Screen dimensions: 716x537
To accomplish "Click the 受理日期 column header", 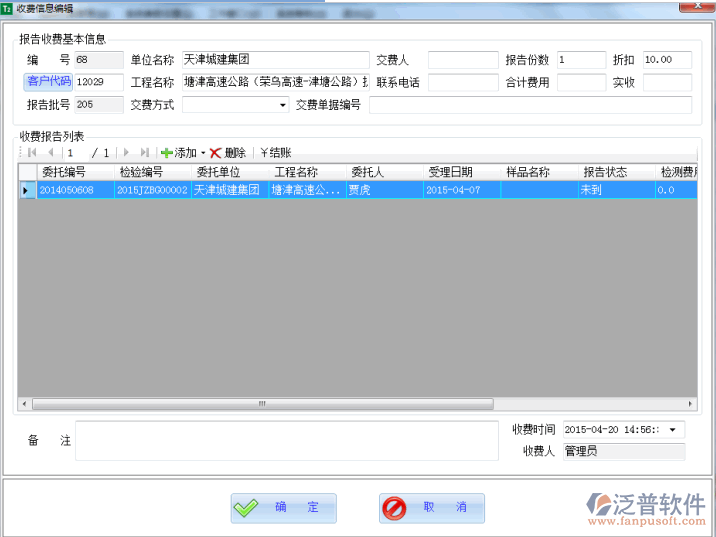I will click(462, 172).
